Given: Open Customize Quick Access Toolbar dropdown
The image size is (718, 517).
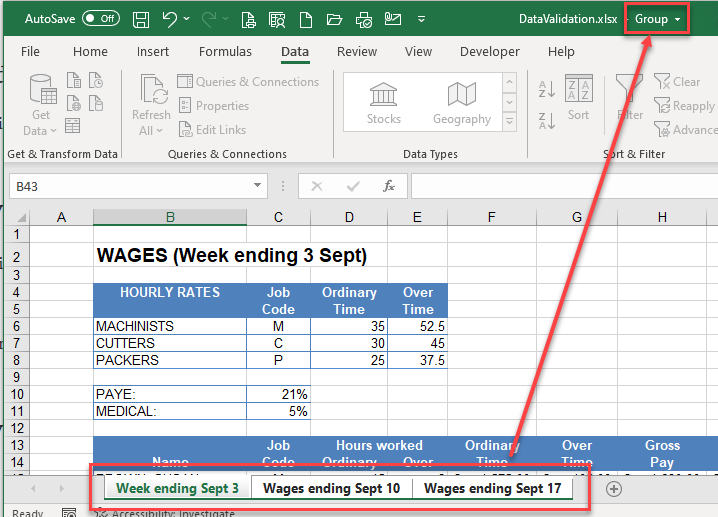Looking at the screenshot, I should [x=421, y=19].
